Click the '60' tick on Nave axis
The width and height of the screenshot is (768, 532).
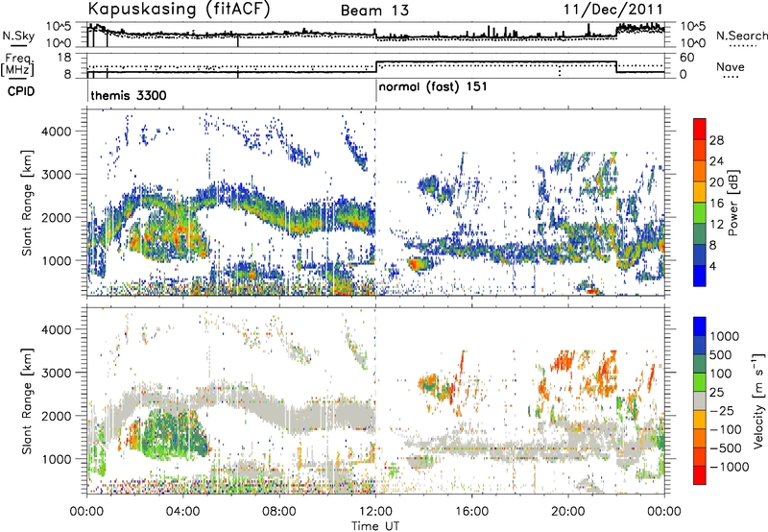point(687,58)
